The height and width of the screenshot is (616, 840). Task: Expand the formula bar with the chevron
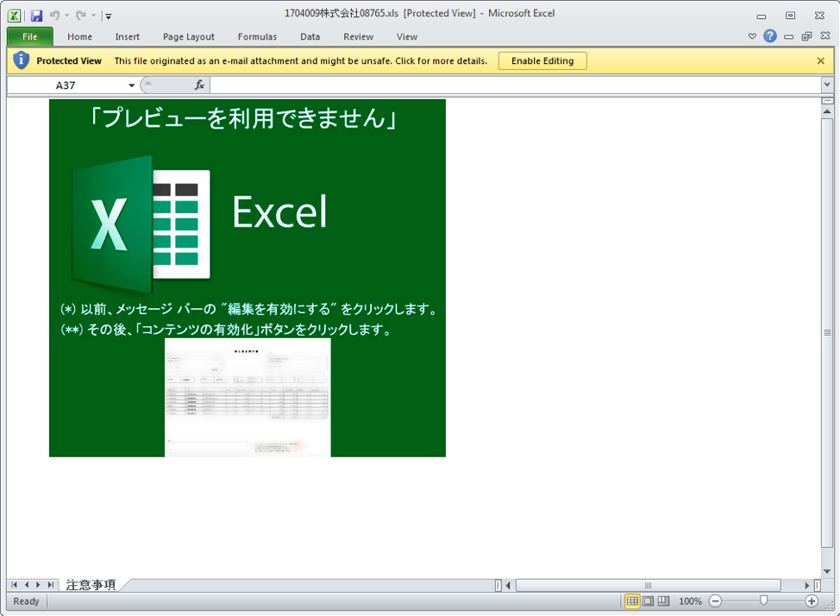(827, 85)
